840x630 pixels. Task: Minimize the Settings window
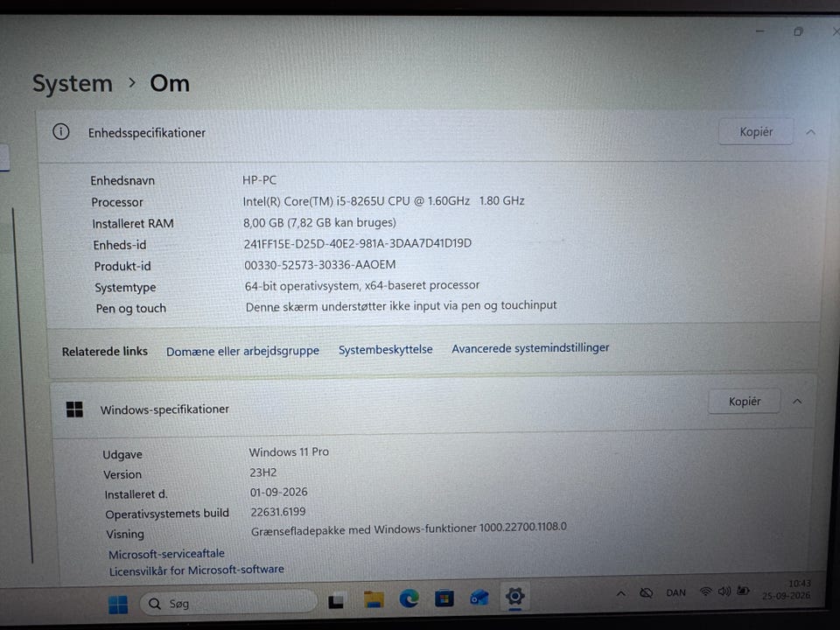[x=759, y=31]
